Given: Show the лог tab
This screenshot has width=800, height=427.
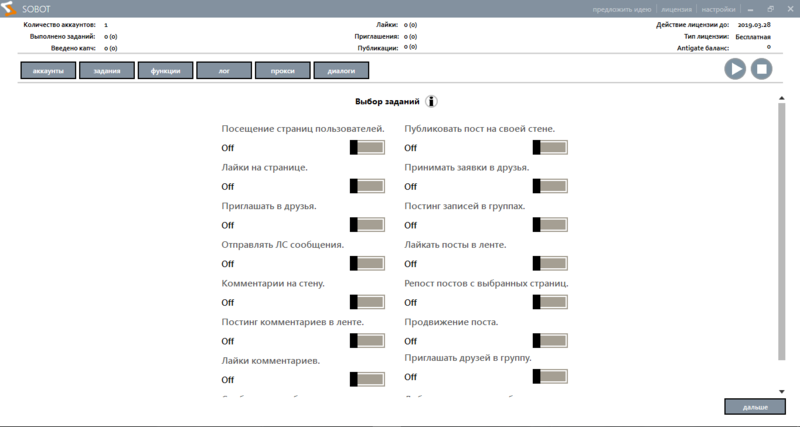Looking at the screenshot, I should click(x=224, y=71).
